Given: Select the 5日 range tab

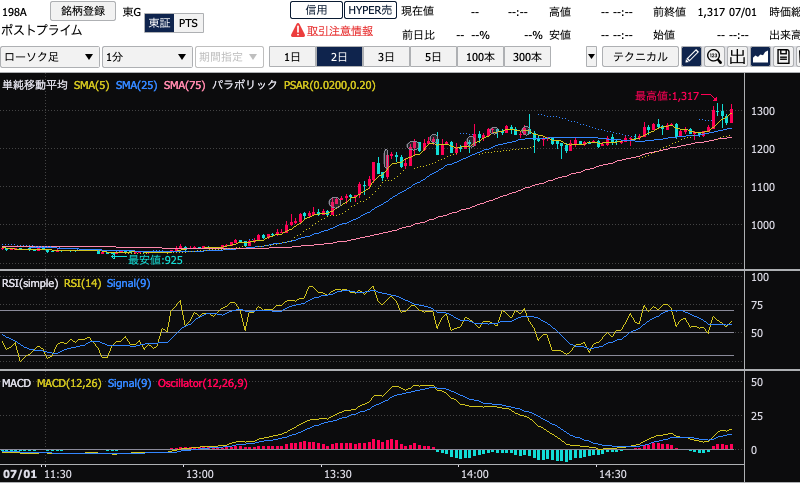Looking at the screenshot, I should (x=432, y=57).
